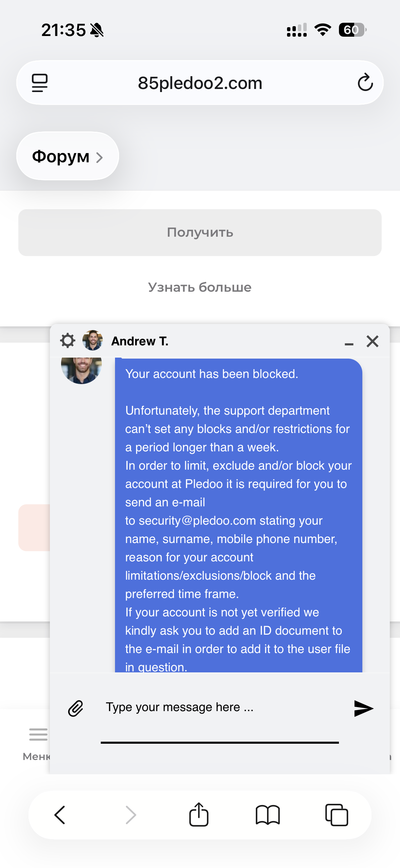
Task: Open the Узнать больше link
Action: point(200,287)
